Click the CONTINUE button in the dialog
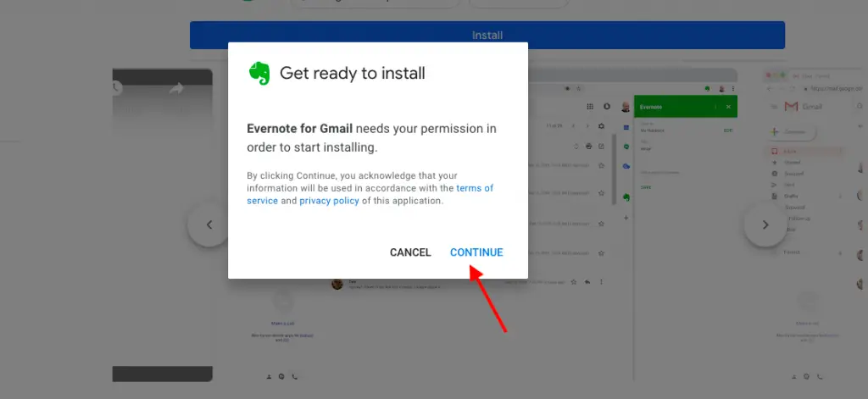 pyautogui.click(x=476, y=252)
